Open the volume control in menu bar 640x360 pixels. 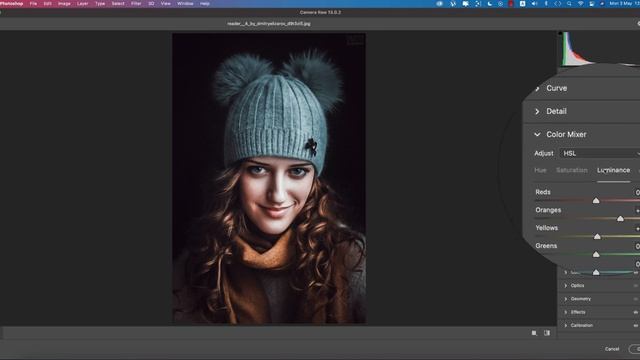pyautogui.click(x=534, y=4)
